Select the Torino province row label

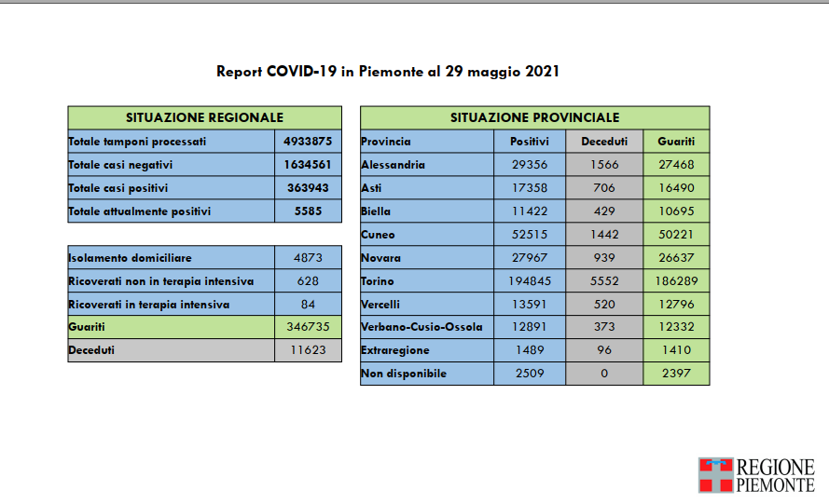tap(378, 281)
